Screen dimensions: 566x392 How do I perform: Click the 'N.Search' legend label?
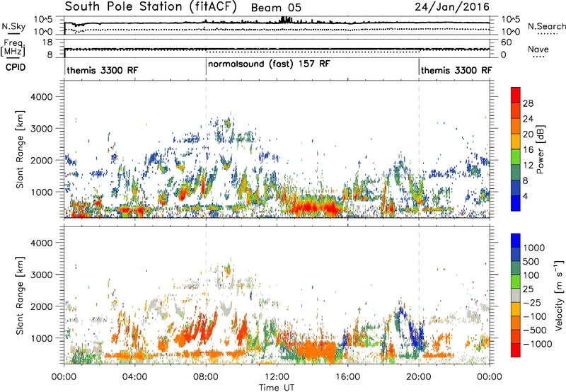tap(546, 26)
